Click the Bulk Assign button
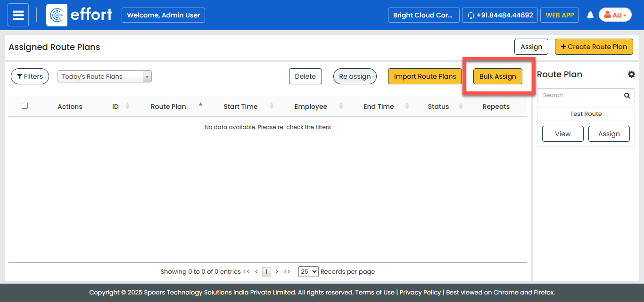The height and width of the screenshot is (302, 644). pyautogui.click(x=497, y=76)
